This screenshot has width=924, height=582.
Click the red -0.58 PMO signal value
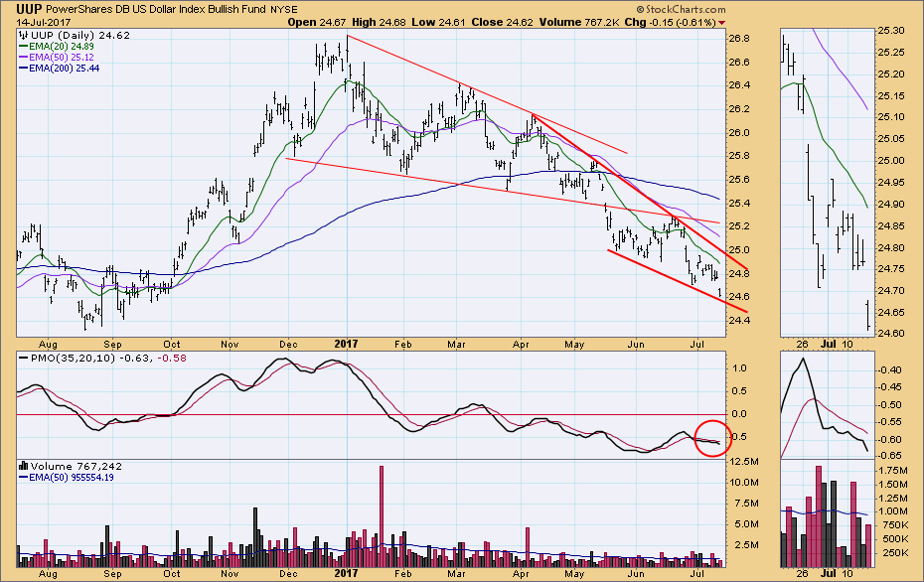(x=172, y=359)
